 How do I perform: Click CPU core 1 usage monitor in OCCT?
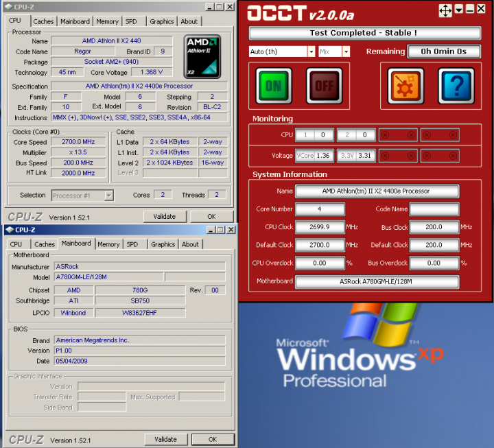314,135
